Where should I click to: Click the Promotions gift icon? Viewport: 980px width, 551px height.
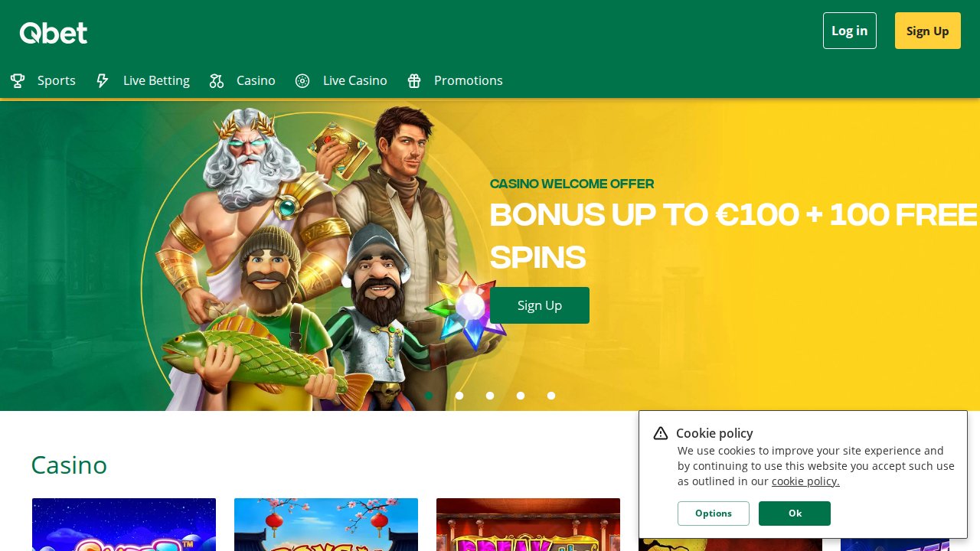point(414,81)
